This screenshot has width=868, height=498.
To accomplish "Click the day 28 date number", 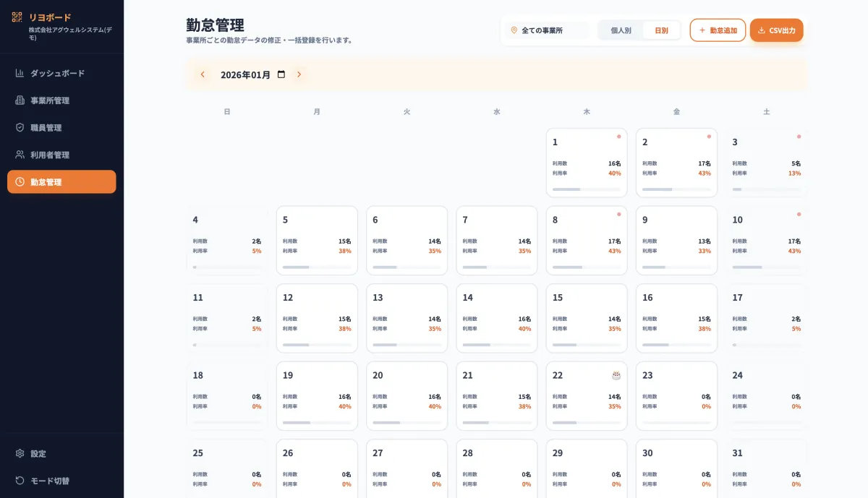I will tap(468, 452).
